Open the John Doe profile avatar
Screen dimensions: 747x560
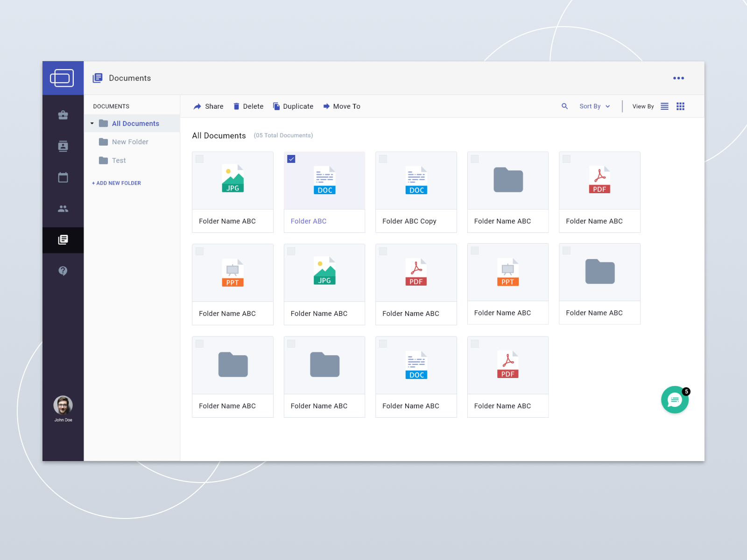pos(63,405)
